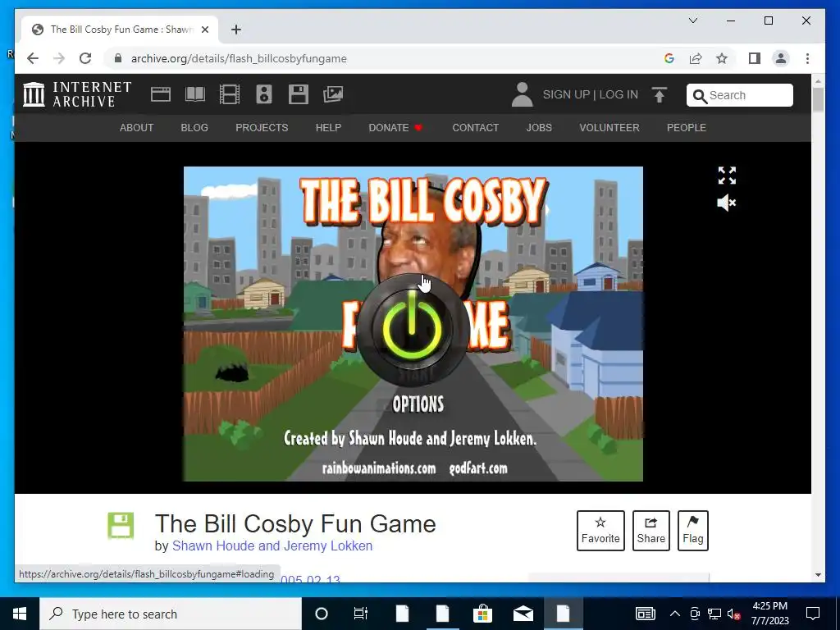Screen dimensions: 840x630
Task: Select The Bill Cosby Fun Game tab
Action: [120, 30]
